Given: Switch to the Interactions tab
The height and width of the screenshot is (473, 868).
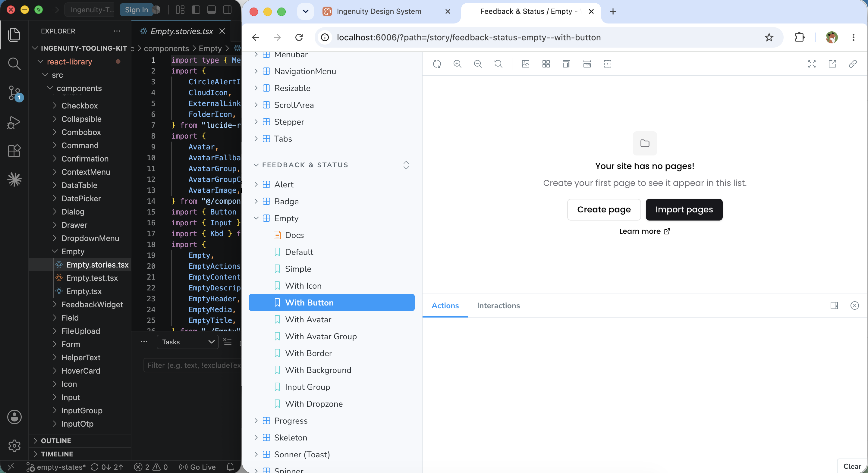Looking at the screenshot, I should coord(498,305).
